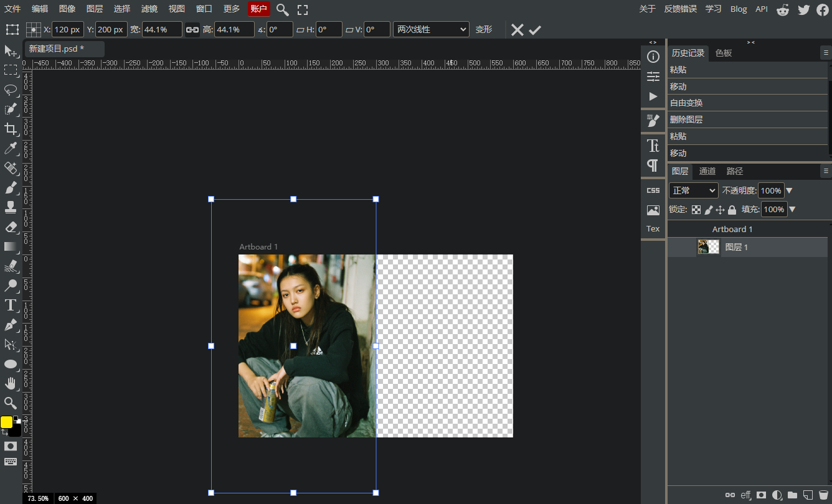This screenshot has height=504, width=832.
Task: Click the black background color swatch
Action: 16,431
